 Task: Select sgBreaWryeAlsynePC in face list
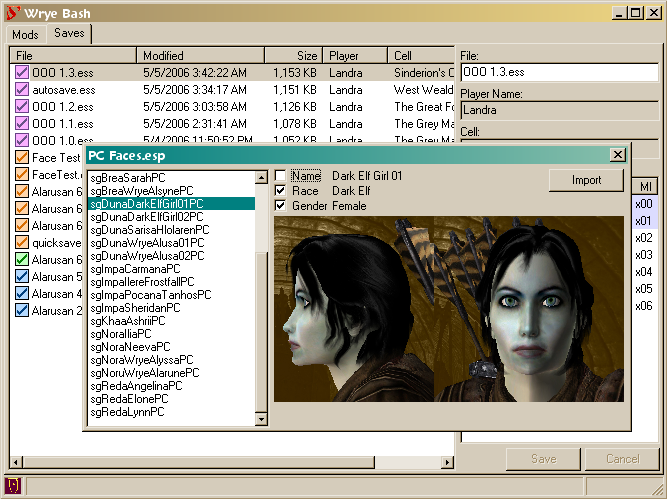point(171,191)
